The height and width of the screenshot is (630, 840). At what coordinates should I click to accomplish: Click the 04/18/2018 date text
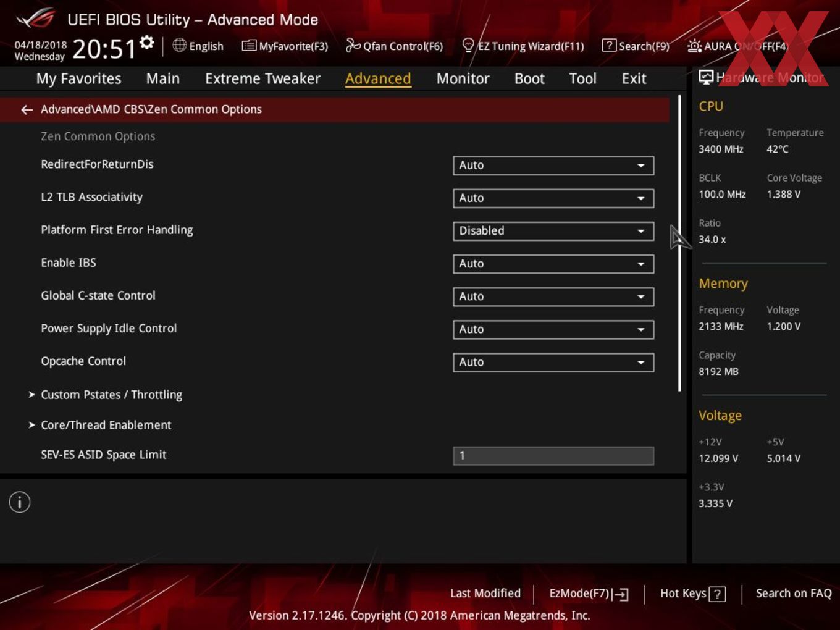click(41, 44)
